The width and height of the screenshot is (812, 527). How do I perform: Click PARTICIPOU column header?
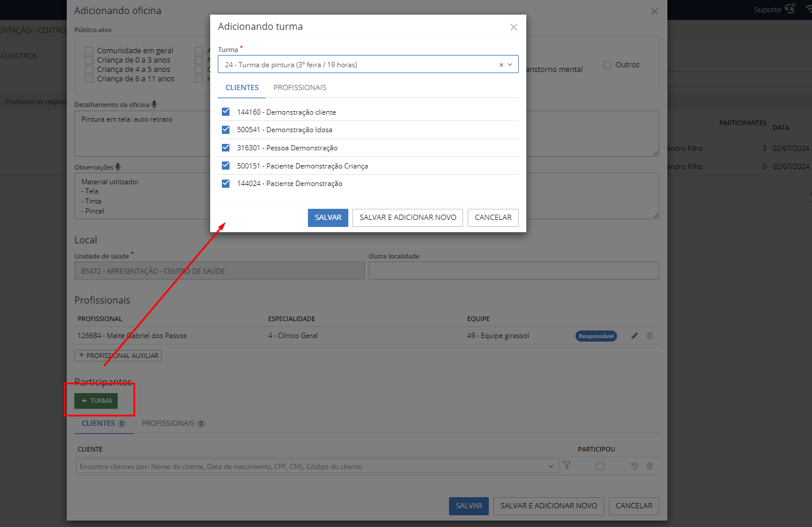point(597,449)
